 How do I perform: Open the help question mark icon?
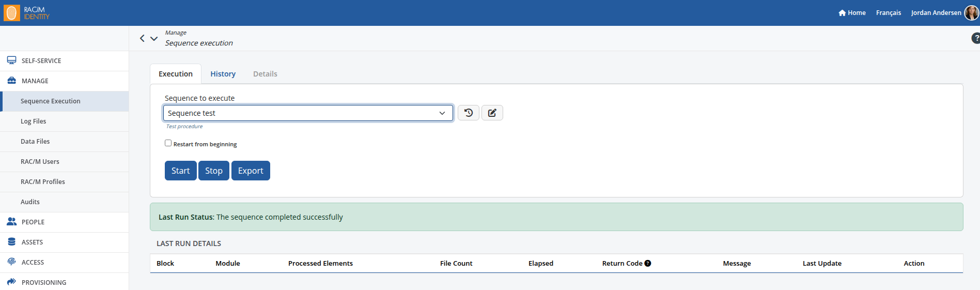coord(975,38)
